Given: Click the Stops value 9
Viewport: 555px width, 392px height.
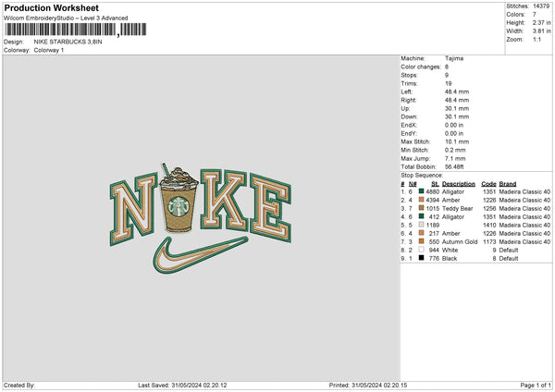Looking at the screenshot, I should (447, 75).
